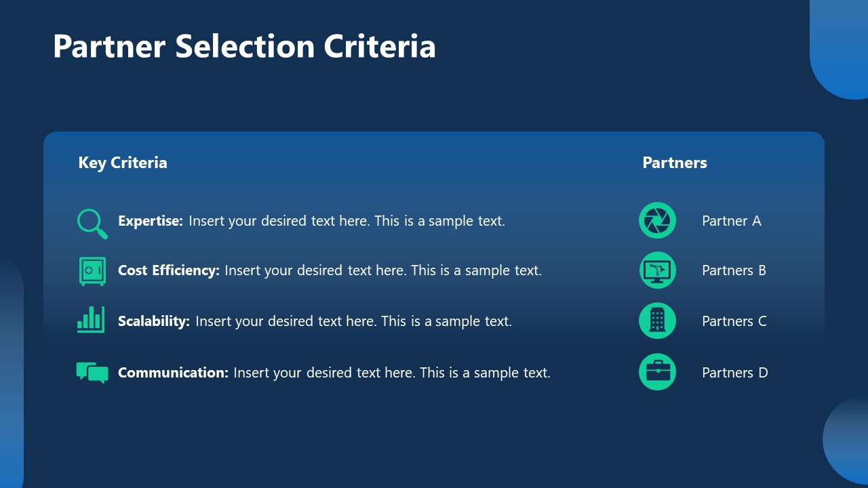Click the "Partners B" label
868x488 pixels.
(734, 270)
